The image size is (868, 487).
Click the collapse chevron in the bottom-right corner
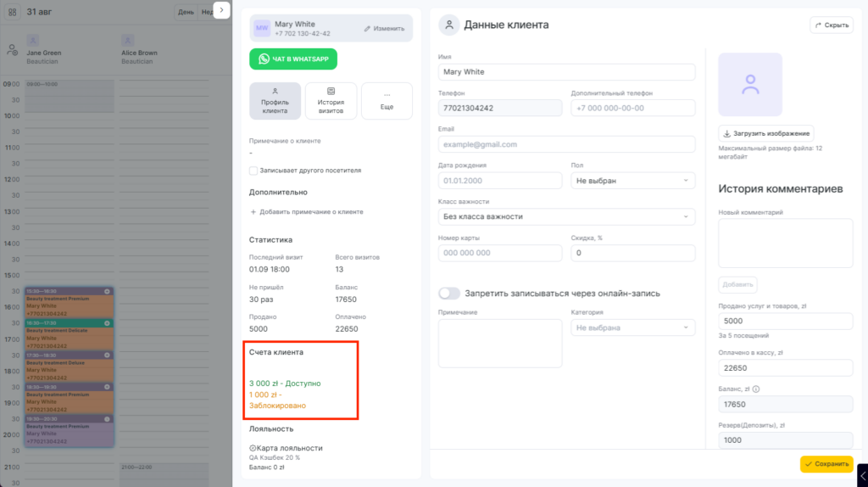(x=862, y=475)
